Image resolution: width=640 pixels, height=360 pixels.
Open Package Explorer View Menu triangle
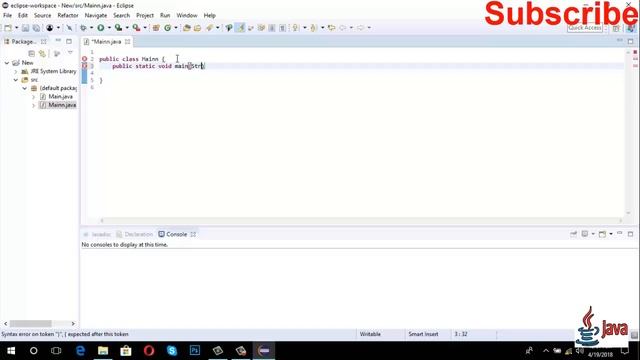(x=70, y=53)
